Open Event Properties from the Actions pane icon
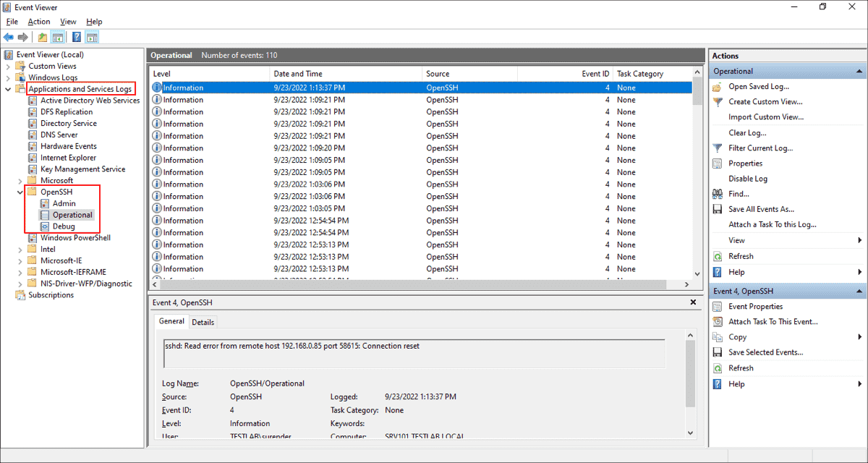The height and width of the screenshot is (463, 868). [x=716, y=305]
